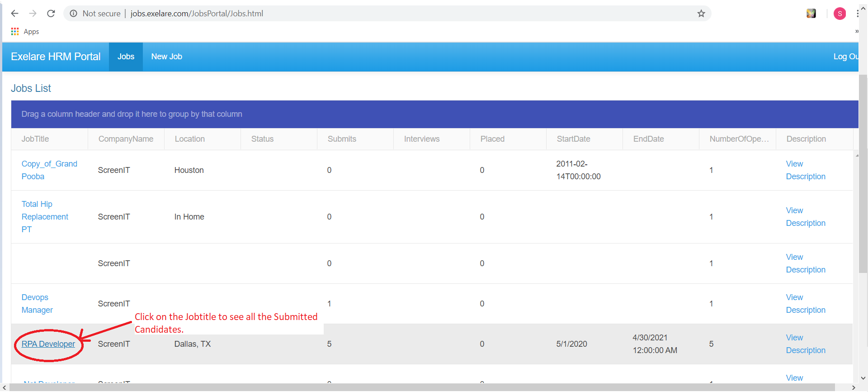Select ScreenIT company in RPA Developer row
This screenshot has height=392, width=868.
[114, 344]
